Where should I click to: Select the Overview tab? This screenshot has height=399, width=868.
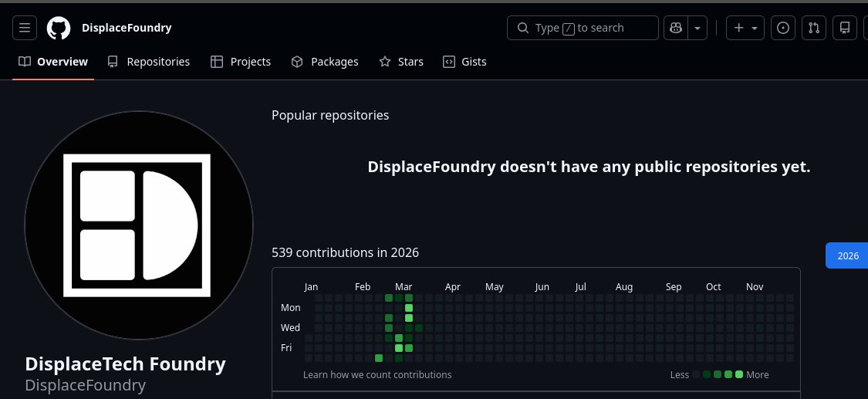click(53, 62)
